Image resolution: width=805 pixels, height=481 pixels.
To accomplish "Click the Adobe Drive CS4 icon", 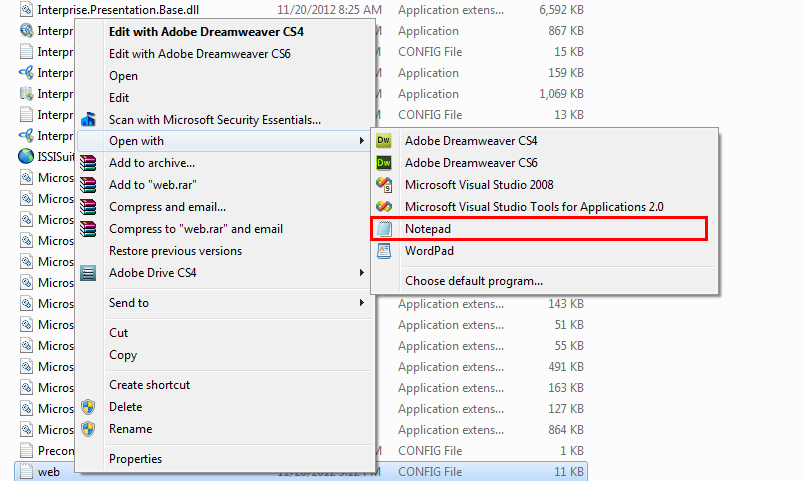I will tap(89, 272).
